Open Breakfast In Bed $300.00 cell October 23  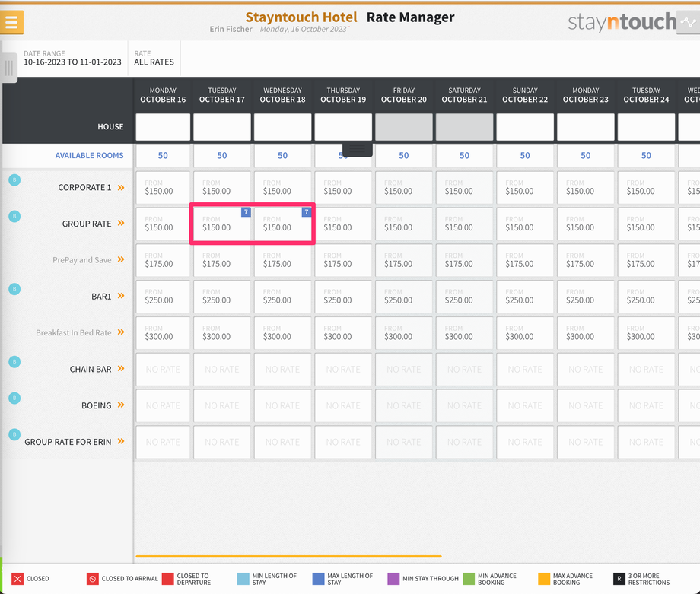click(x=585, y=333)
